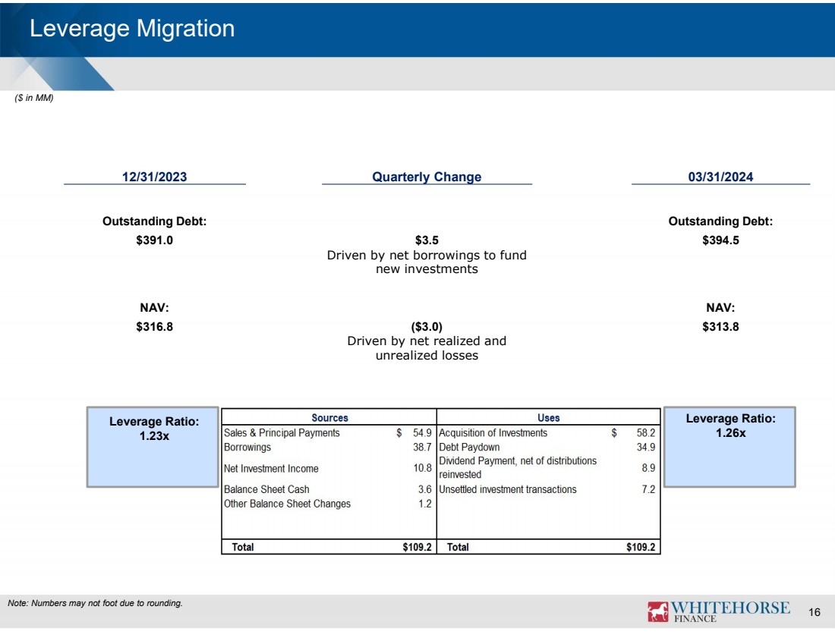
Task: Select the ($3.0) quarterly NAV change
Action: coord(427,327)
